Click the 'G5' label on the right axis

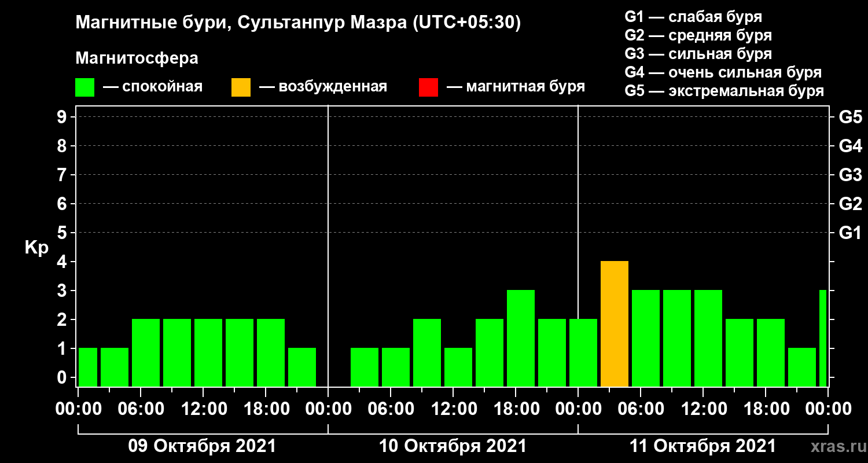point(850,117)
